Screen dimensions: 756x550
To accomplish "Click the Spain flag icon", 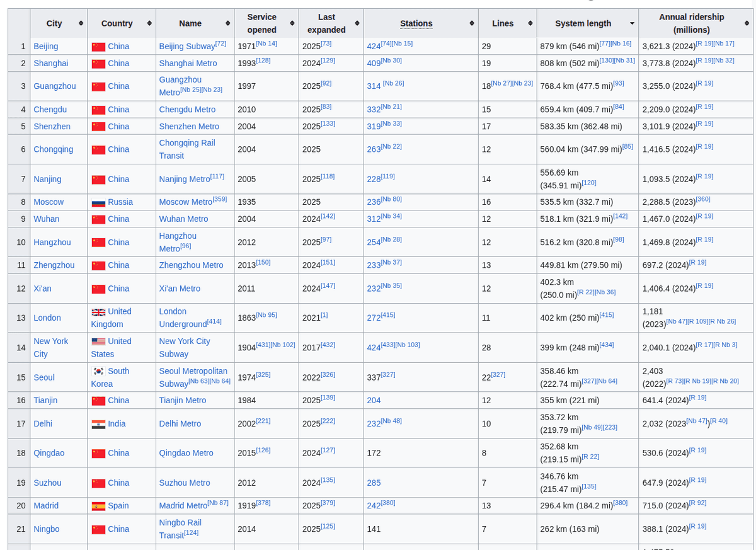I will pos(98,506).
